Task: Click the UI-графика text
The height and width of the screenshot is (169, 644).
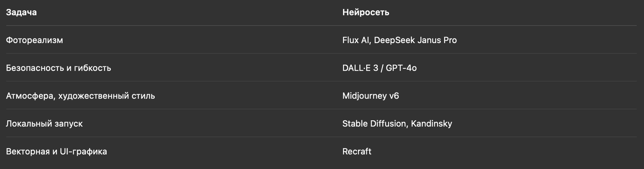Action: coord(83,152)
